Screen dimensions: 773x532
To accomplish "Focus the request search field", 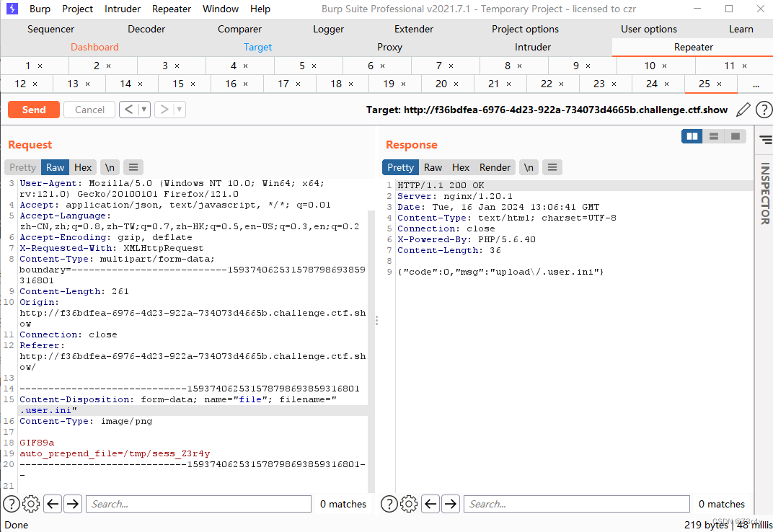I will 199,504.
